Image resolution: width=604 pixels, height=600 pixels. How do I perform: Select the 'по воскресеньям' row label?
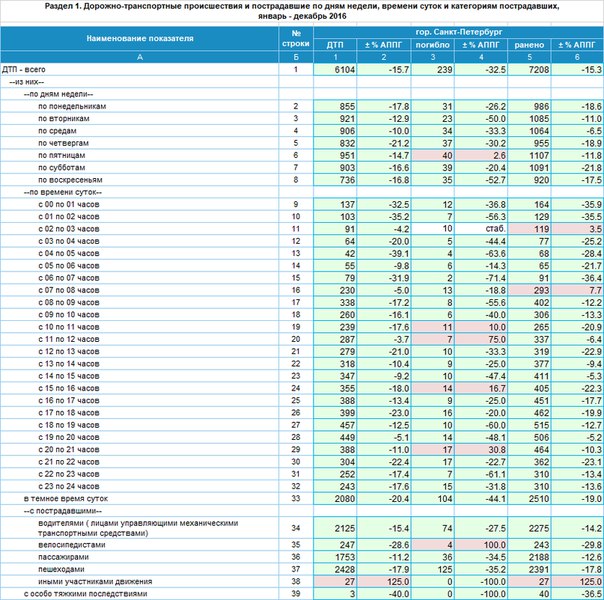70,180
